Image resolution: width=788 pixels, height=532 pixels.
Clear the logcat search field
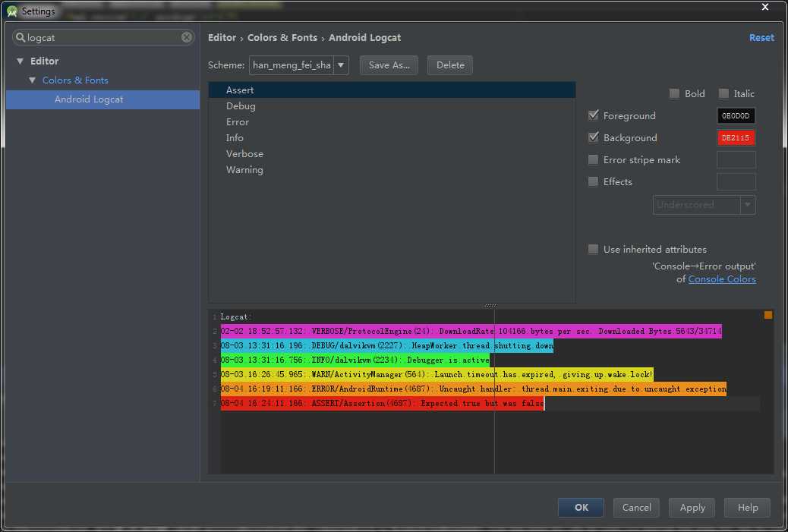[187, 37]
